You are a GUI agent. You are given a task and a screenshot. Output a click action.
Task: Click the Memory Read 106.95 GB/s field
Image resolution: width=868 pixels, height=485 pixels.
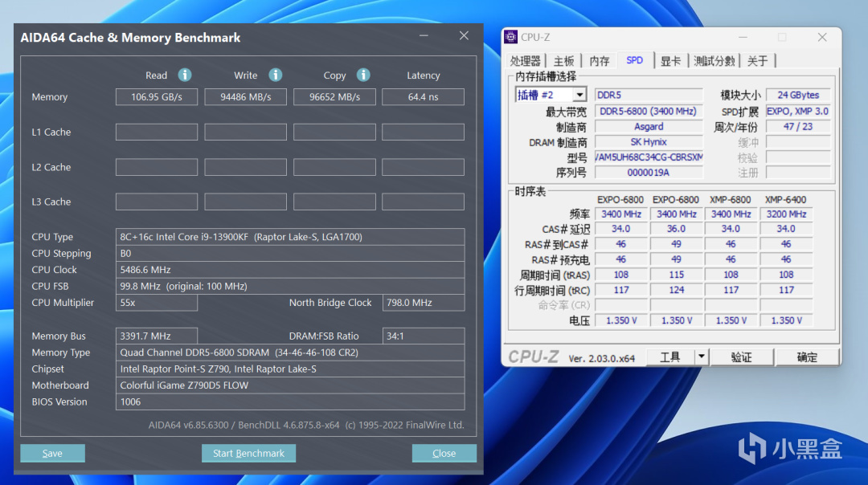[x=157, y=97]
